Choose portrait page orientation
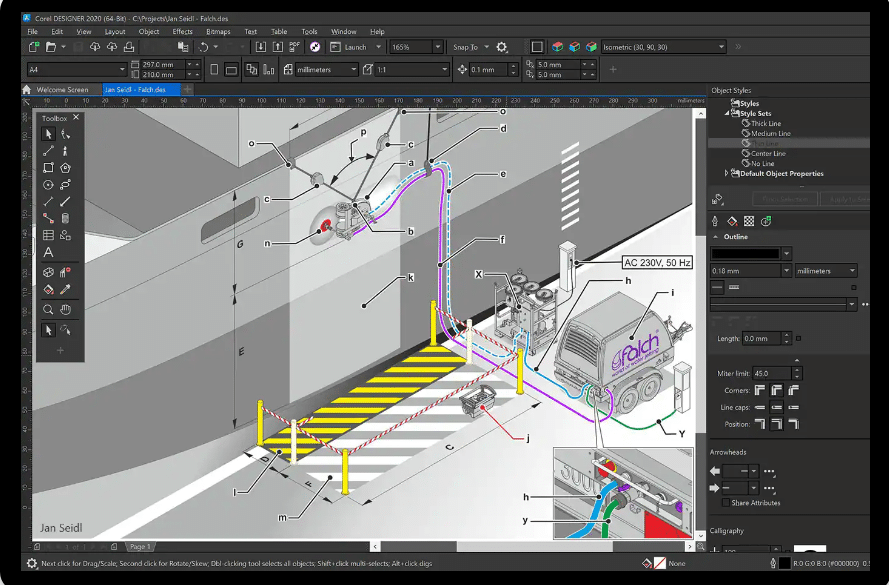The image size is (889, 585). [x=214, y=69]
